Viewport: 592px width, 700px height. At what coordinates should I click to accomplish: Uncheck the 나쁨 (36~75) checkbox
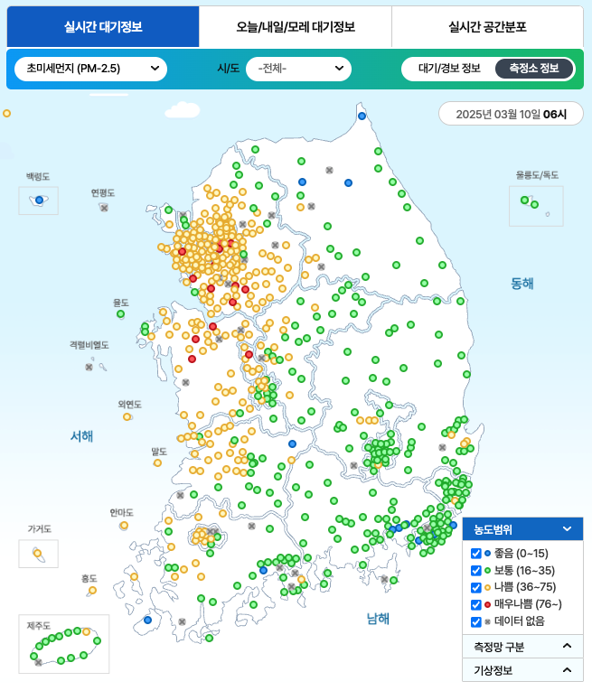[x=475, y=587]
